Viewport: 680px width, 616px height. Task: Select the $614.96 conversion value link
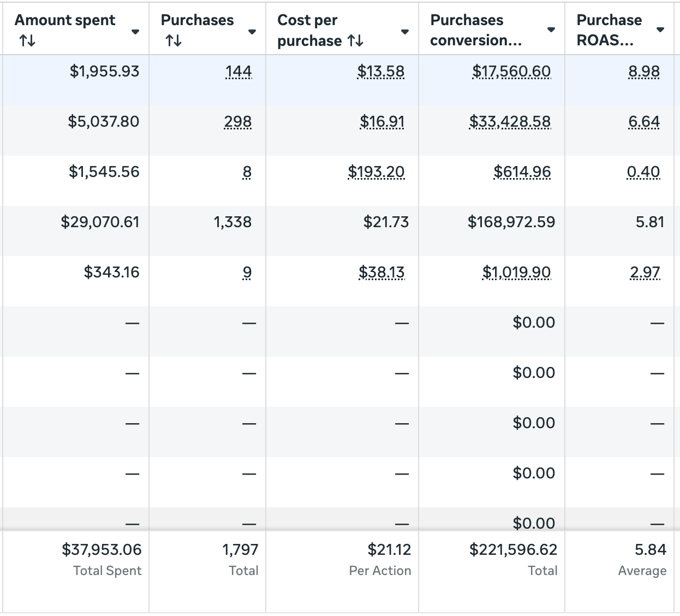[522, 172]
